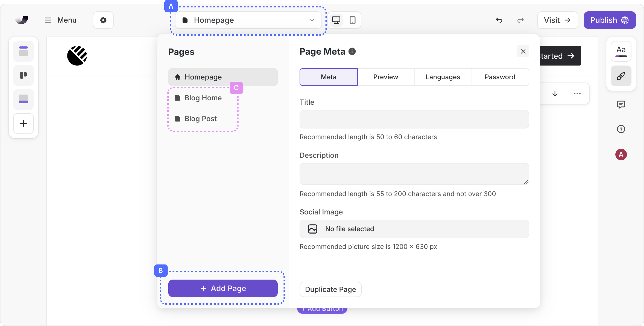Switch to mobile preview mode
644x326 pixels.
(x=353, y=20)
